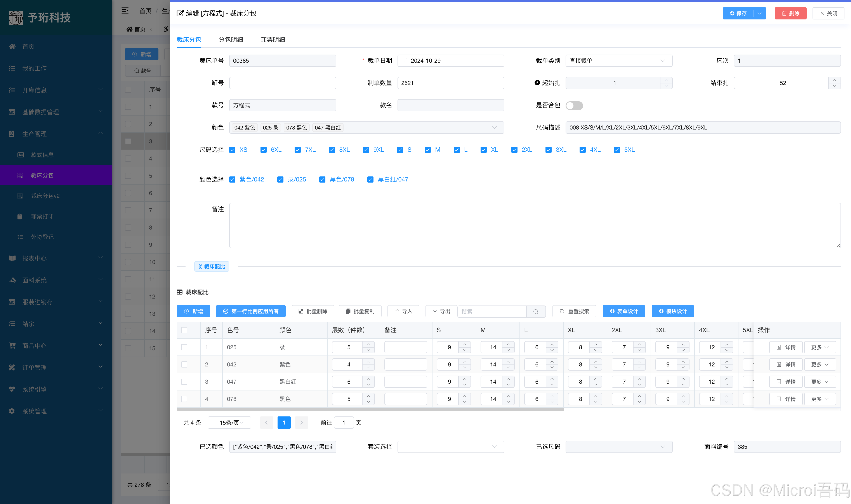The image size is (851, 504).
Task: Click the 批量删除 batch delete icon
Action: 301,311
